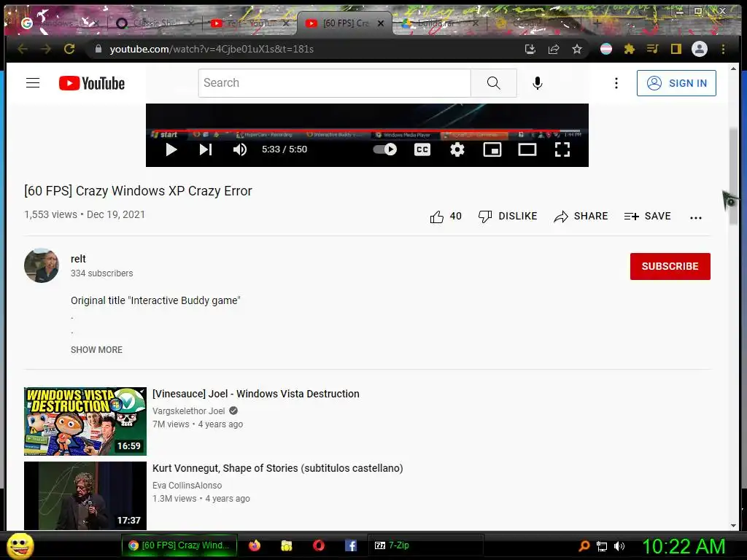Expand description with SHOW MORE

(97, 350)
